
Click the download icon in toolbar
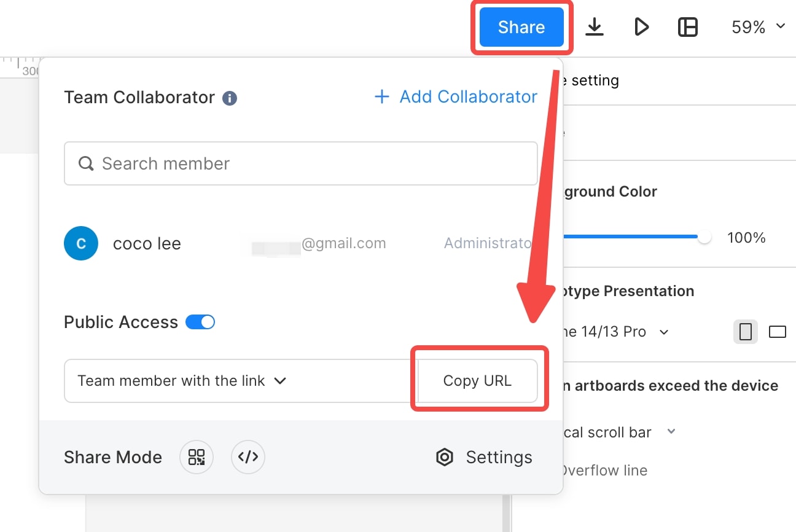coord(594,27)
